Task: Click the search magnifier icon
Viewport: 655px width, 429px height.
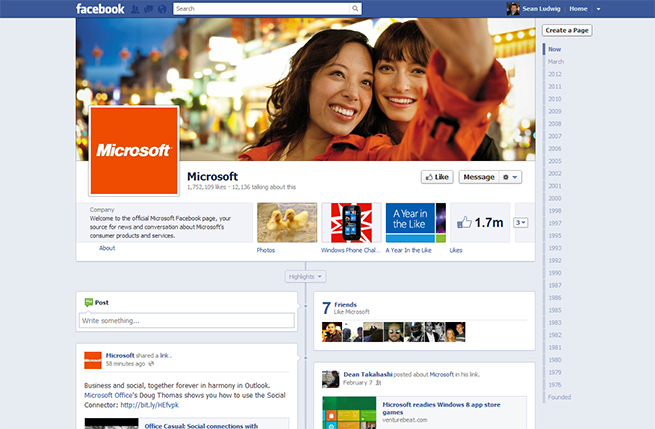Action: pos(355,8)
